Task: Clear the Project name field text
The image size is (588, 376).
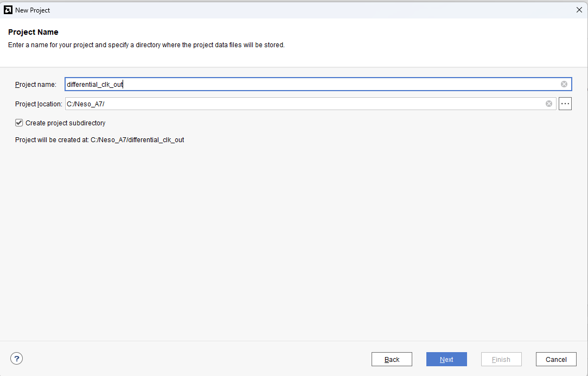Action: [x=564, y=84]
